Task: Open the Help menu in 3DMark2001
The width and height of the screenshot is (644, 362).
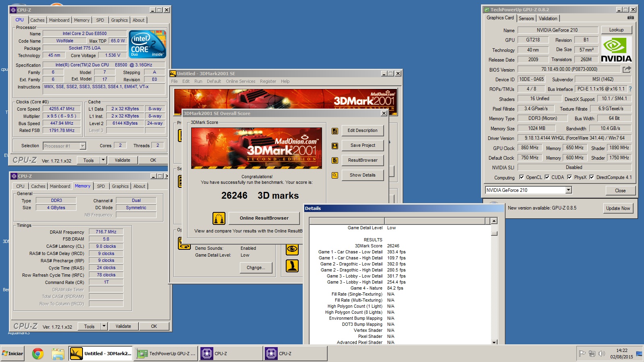Action: [x=285, y=81]
